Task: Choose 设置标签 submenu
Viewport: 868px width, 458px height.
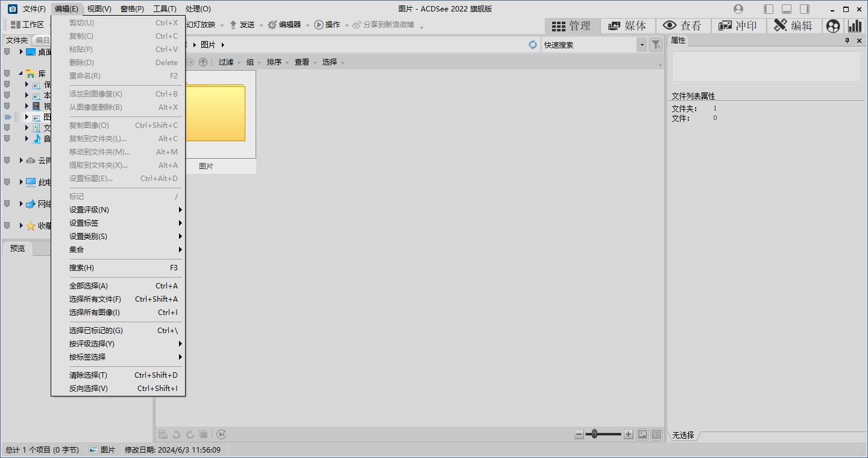Action: point(118,223)
